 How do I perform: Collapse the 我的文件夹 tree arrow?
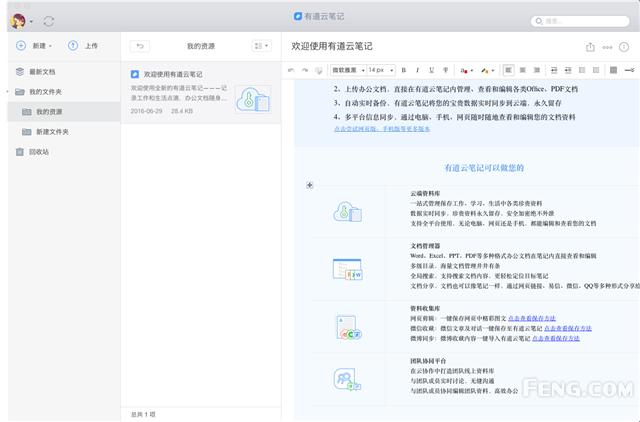[x=7, y=92]
